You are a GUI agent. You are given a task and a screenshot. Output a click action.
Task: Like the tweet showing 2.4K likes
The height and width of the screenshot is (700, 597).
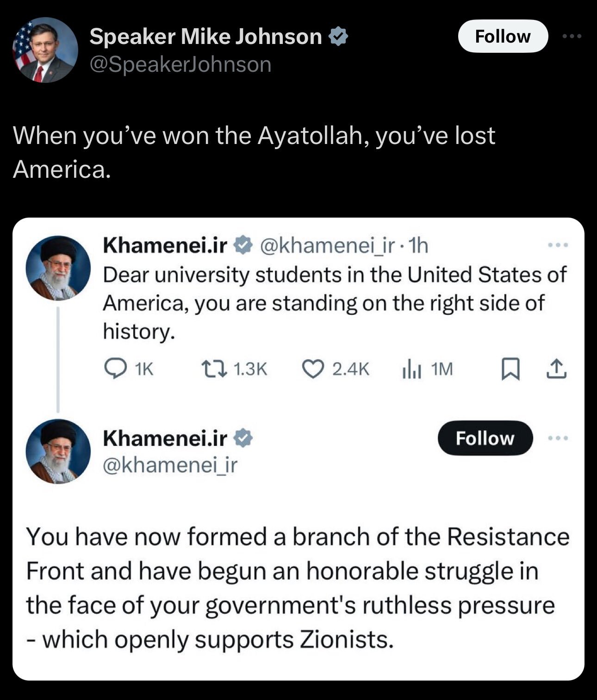(336, 369)
